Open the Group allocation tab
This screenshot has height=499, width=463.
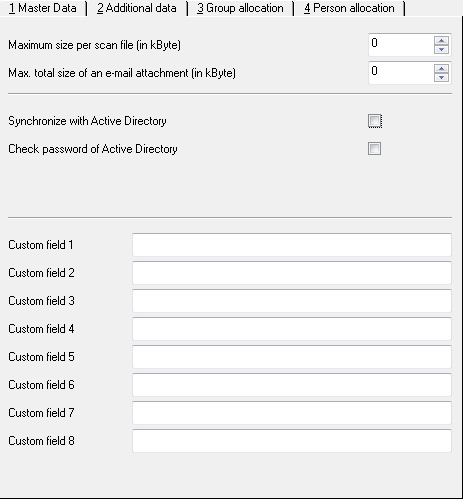tap(240, 8)
